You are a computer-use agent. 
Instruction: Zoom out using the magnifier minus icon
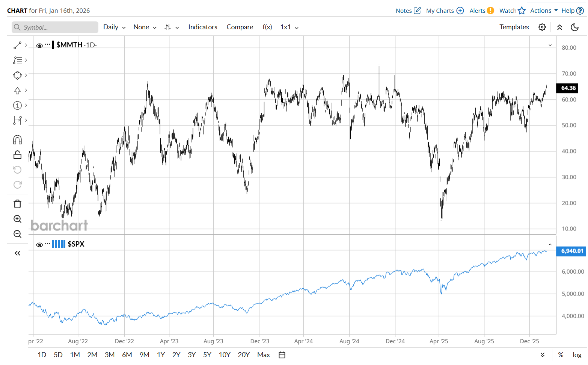(x=17, y=234)
